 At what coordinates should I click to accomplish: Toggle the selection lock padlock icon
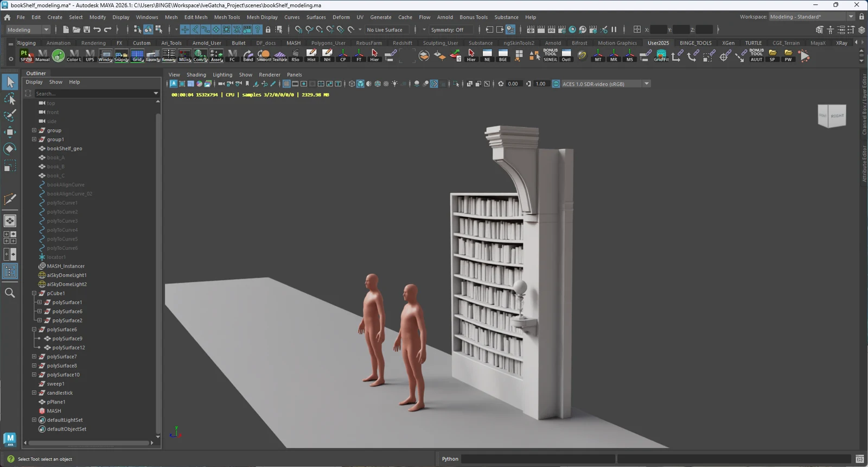[268, 30]
